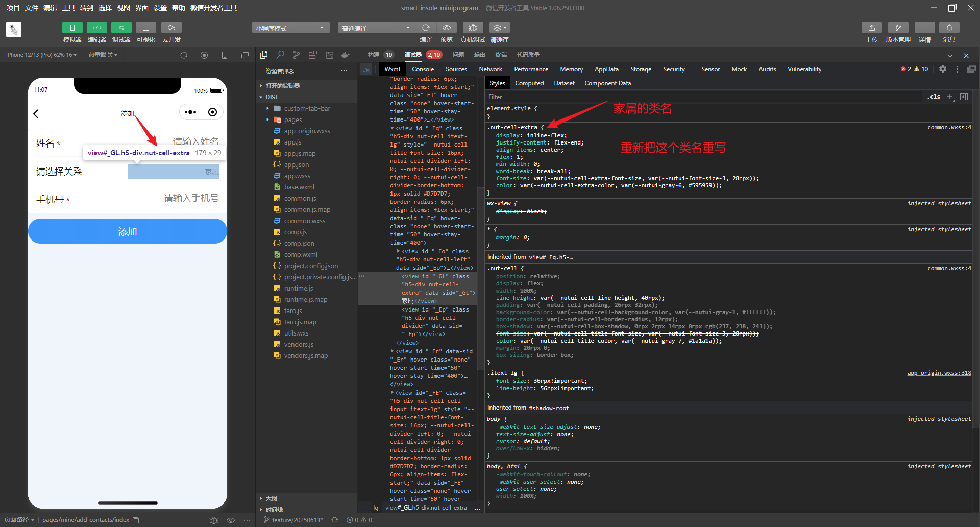Image resolution: width=980 pixels, height=527 pixels.
Task: Switch to the AppData tab
Action: point(606,69)
